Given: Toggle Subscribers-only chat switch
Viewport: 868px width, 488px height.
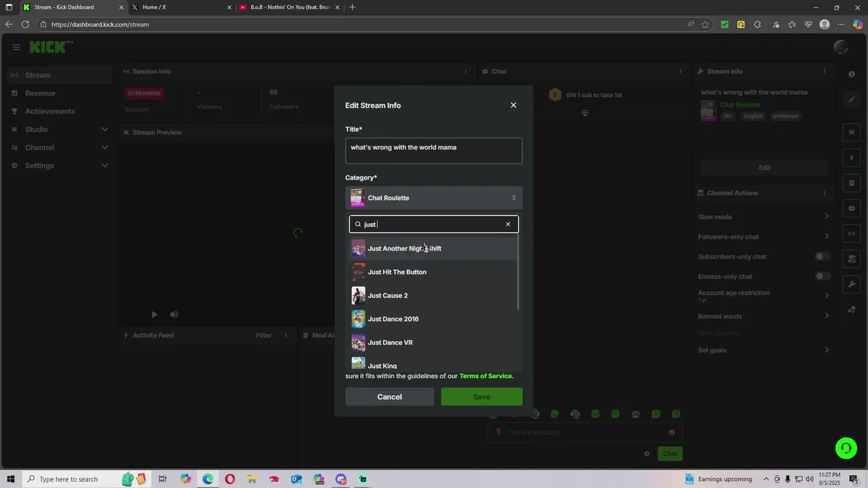Looking at the screenshot, I should (822, 257).
